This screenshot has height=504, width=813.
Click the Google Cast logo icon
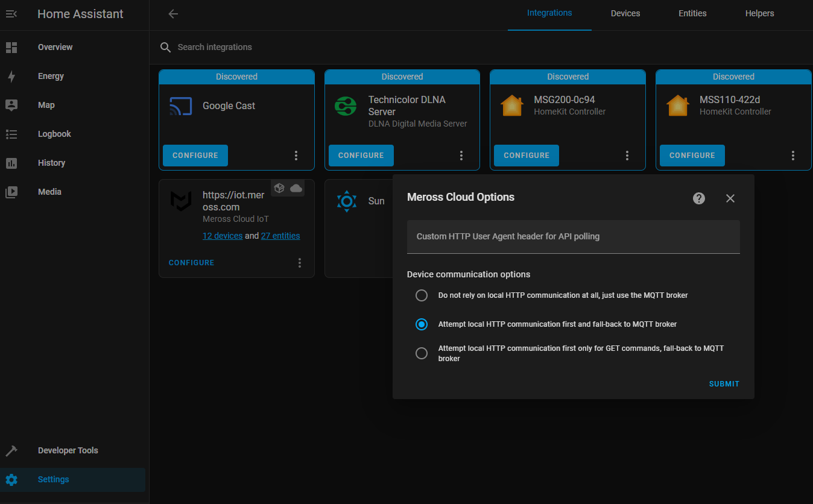pos(180,106)
